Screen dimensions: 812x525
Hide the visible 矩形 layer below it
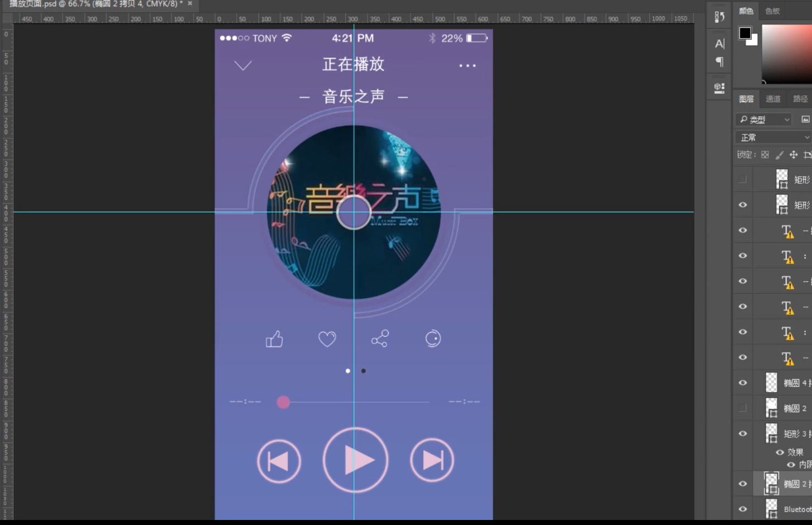[742, 205]
